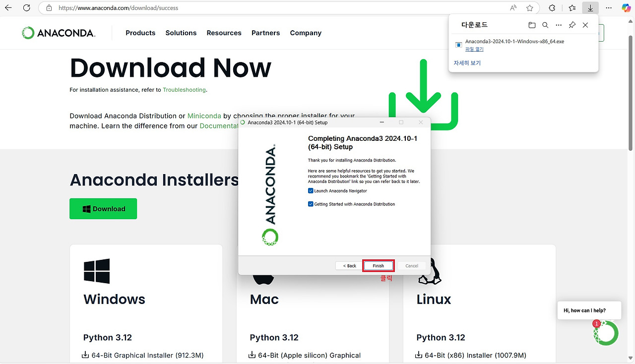
Task: Click the 'Mac' card heading
Action: (x=264, y=300)
